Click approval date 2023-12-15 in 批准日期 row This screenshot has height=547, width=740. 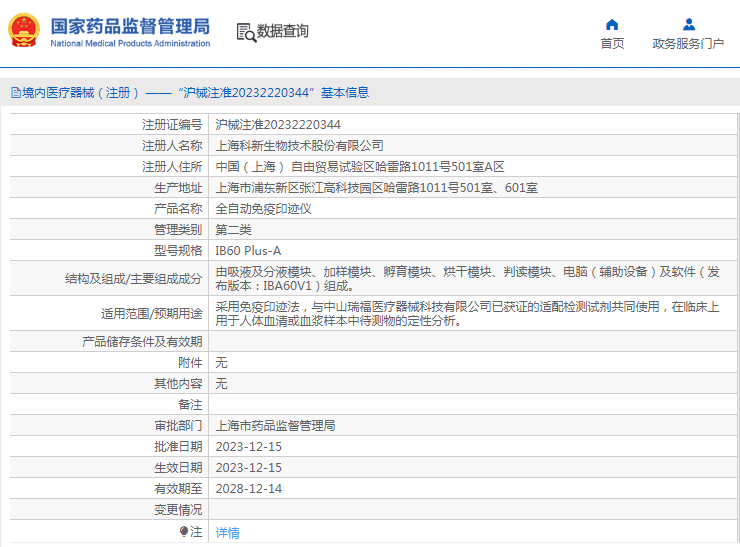249,446
